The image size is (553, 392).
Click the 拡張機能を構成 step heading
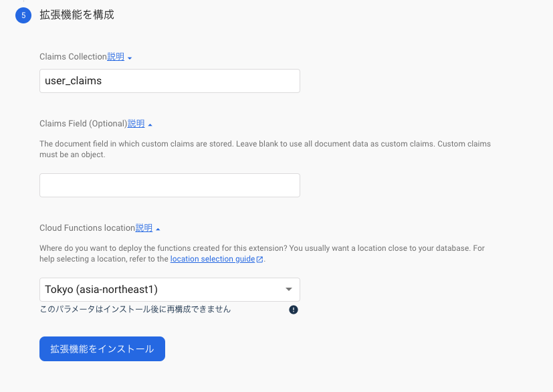(x=77, y=15)
